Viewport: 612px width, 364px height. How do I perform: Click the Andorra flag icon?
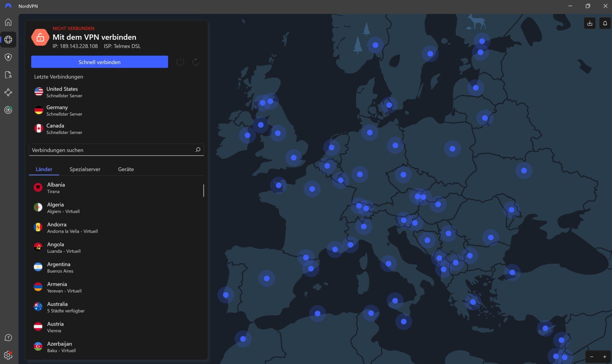38,227
